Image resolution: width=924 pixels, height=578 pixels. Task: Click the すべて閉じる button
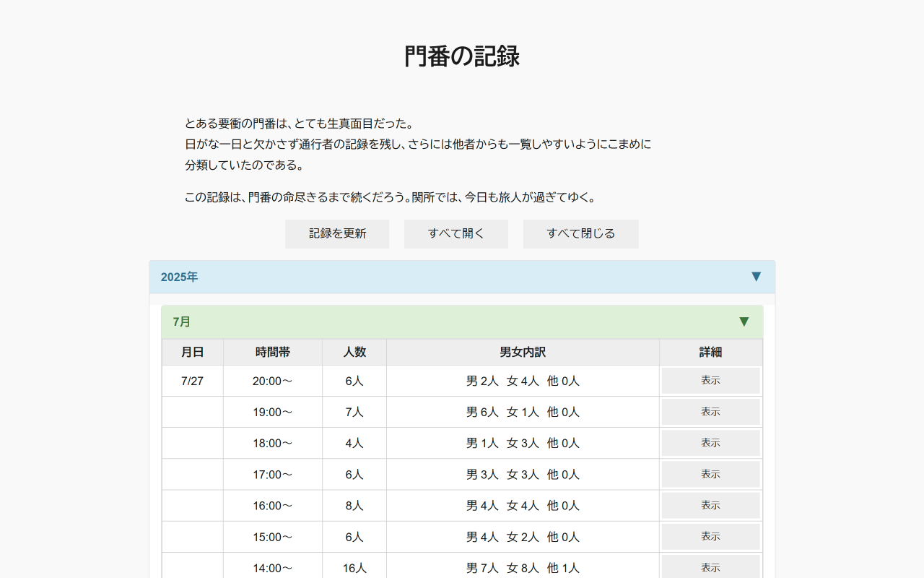[581, 234]
